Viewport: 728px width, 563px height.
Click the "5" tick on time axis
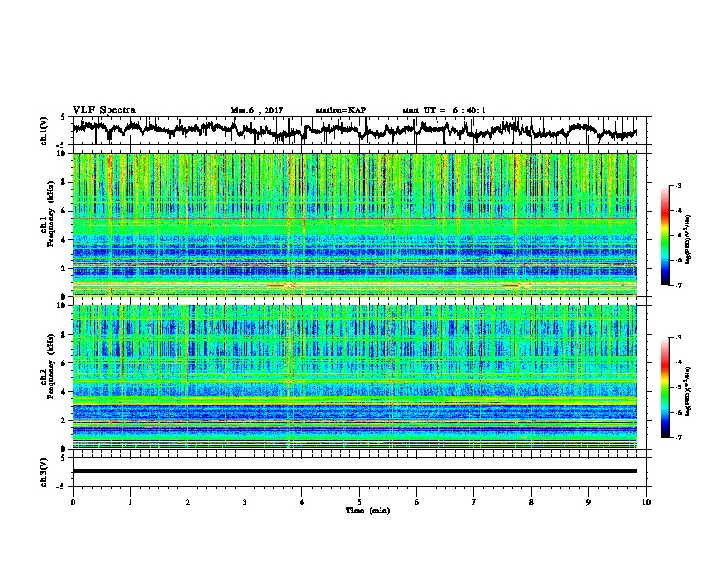point(359,502)
